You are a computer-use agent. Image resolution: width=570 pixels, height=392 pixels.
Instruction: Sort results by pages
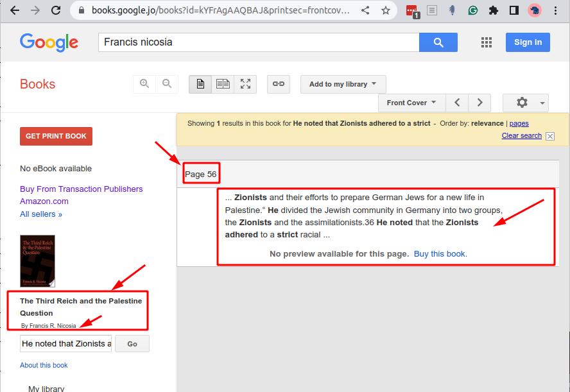pyautogui.click(x=519, y=123)
